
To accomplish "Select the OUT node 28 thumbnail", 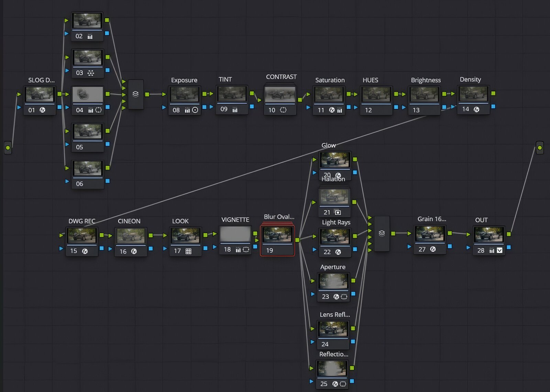I will (489, 234).
